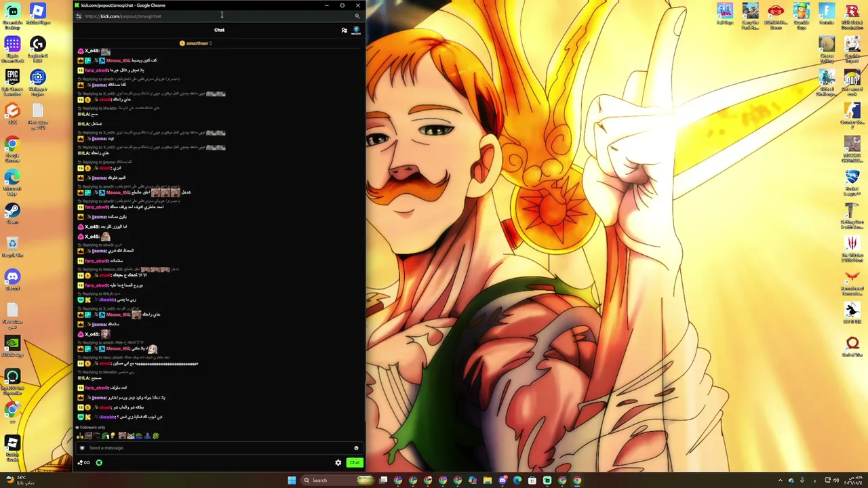Click the Chat header title
The width and height of the screenshot is (868, 488).
(219, 30)
